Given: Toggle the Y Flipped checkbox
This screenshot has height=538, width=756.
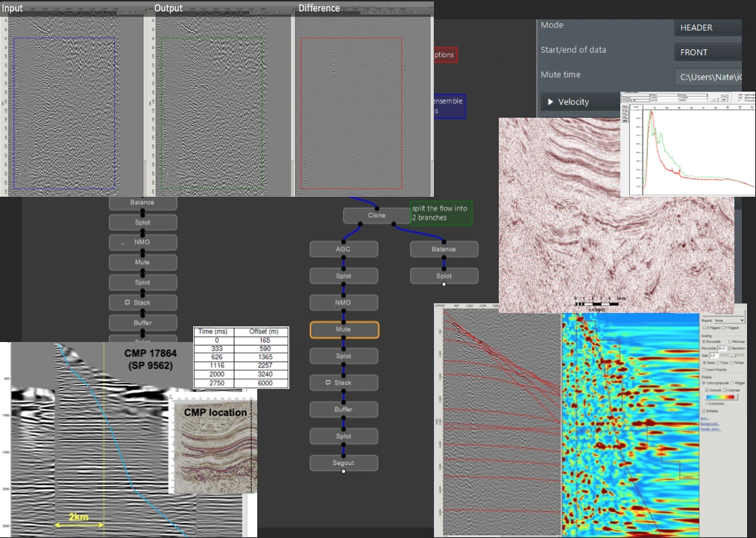Looking at the screenshot, I should click(723, 328).
